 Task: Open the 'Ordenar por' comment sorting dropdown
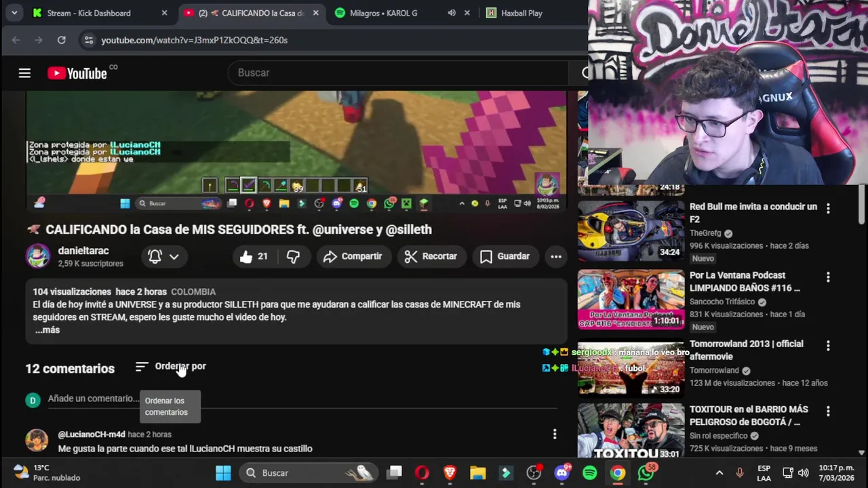click(170, 367)
